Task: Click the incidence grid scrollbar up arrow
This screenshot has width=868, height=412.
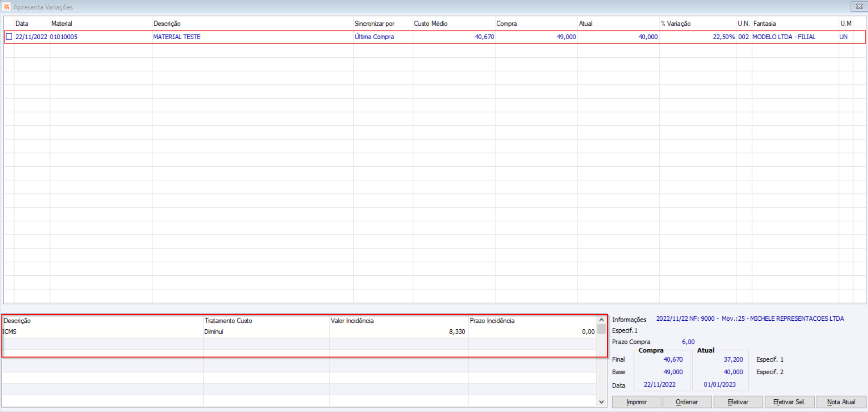Action: (601, 320)
